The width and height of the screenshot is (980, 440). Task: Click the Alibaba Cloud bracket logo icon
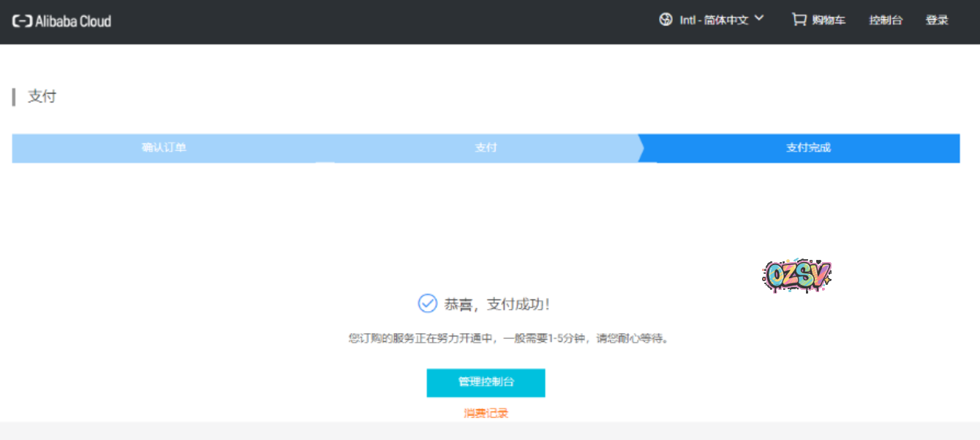pos(22,21)
